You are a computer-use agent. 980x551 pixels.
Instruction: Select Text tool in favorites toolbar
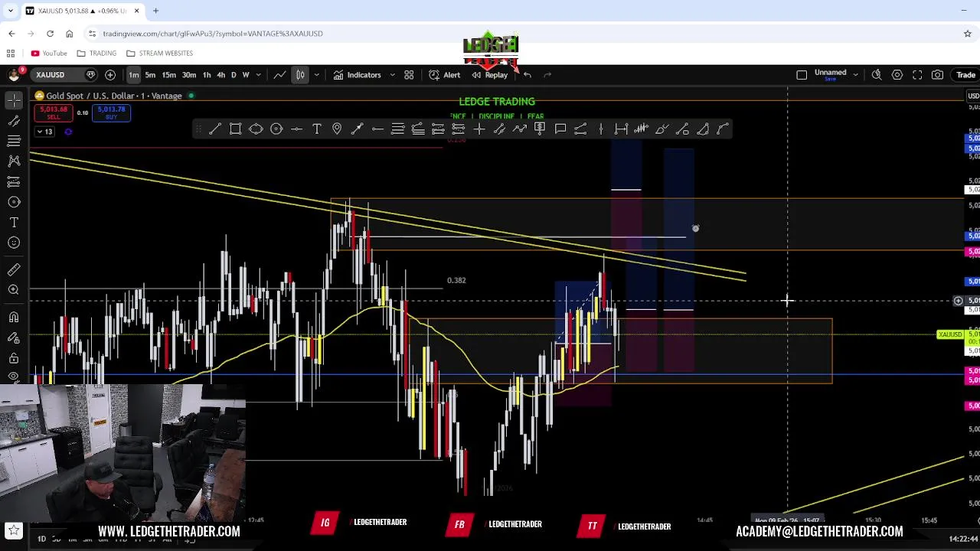[x=317, y=129]
